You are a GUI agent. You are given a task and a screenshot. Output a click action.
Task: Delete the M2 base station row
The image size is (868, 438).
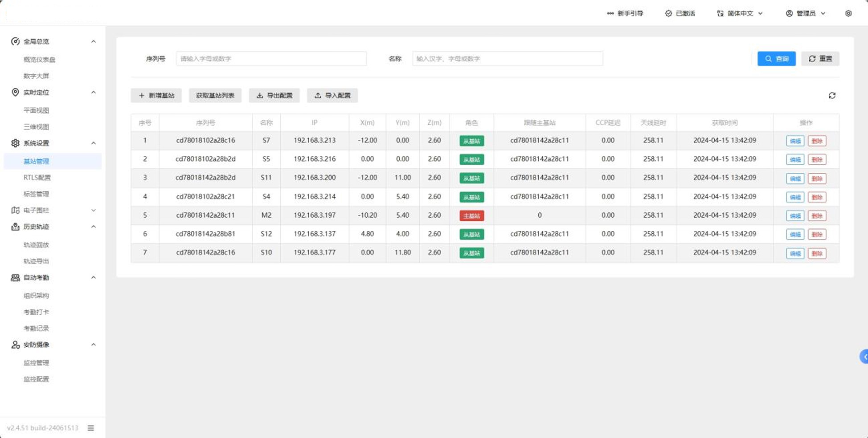(x=817, y=216)
